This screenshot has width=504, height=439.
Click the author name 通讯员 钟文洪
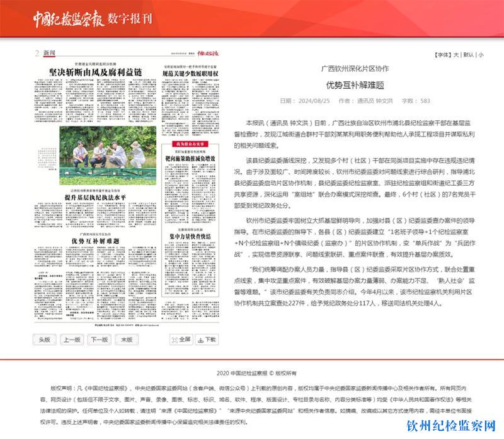375,101
